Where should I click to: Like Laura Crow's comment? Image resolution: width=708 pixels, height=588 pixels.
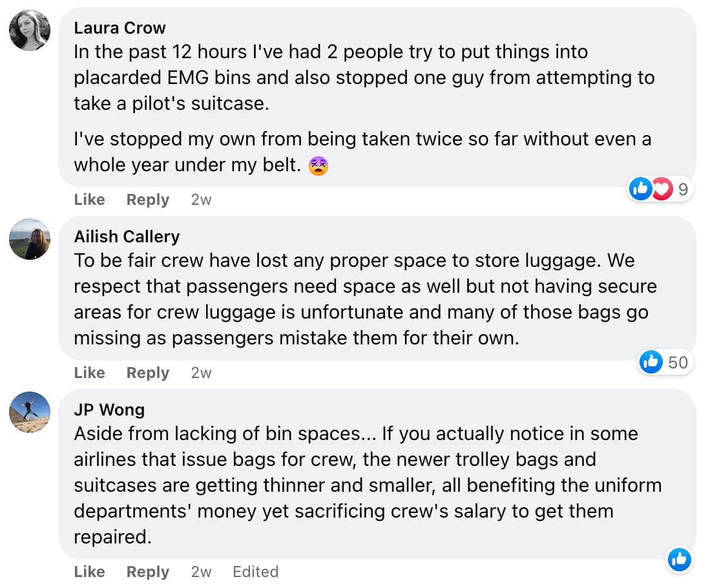click(89, 200)
